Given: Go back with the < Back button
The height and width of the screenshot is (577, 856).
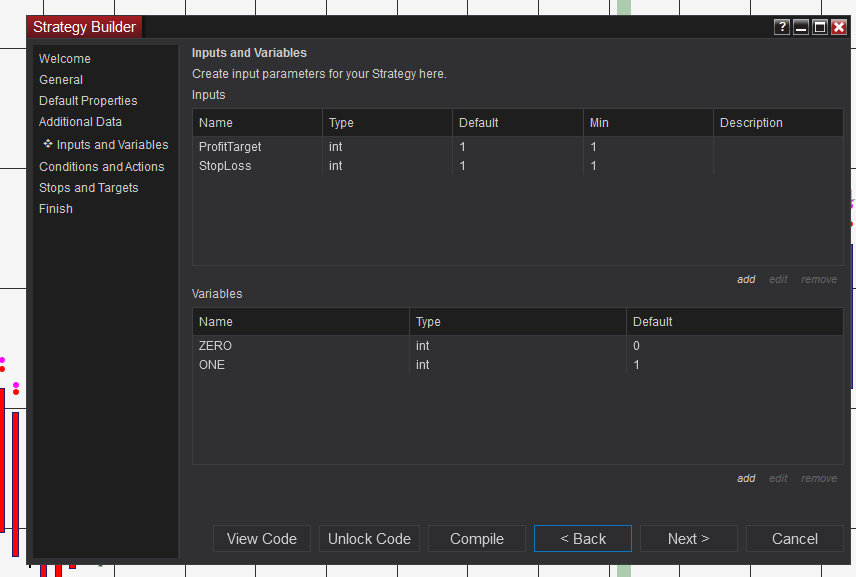Looking at the screenshot, I should 583,539.
